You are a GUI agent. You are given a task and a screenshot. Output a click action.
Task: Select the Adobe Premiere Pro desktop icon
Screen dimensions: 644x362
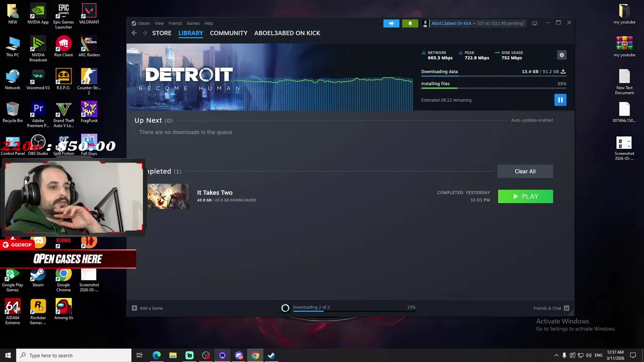[38, 115]
